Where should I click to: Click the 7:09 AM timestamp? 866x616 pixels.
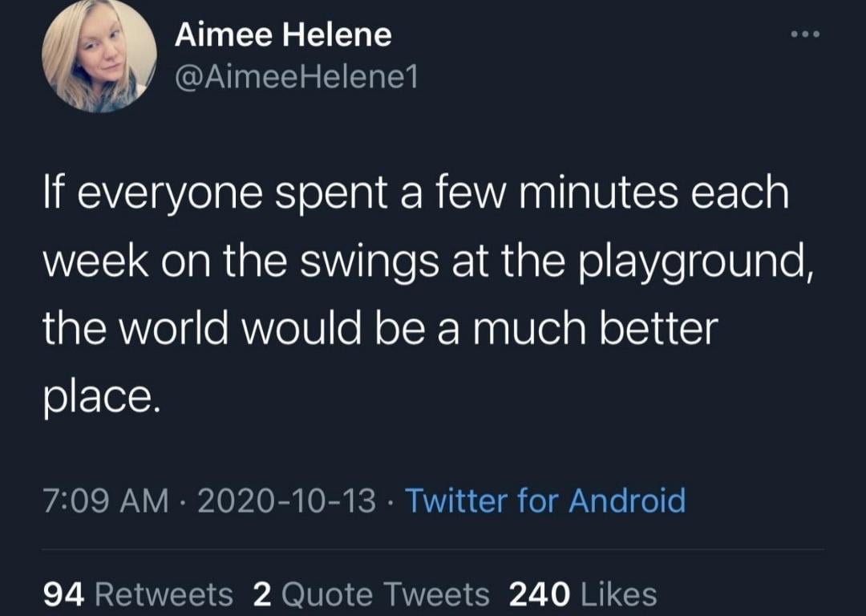(x=106, y=501)
